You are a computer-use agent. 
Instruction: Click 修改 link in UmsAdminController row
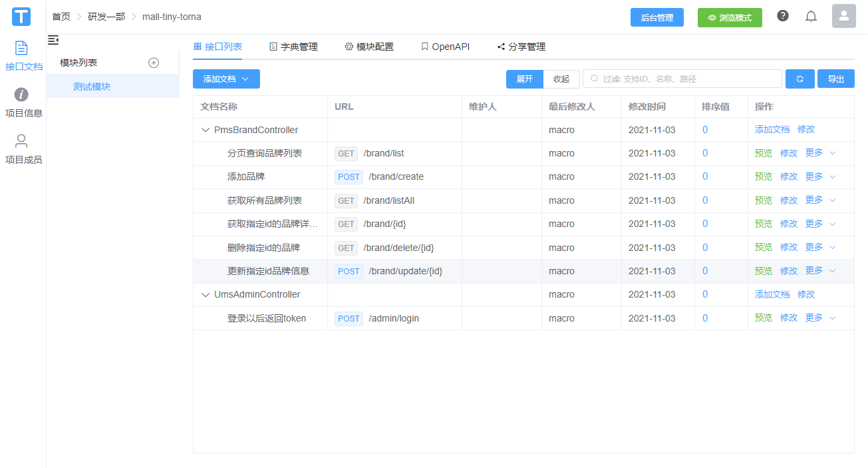click(806, 294)
